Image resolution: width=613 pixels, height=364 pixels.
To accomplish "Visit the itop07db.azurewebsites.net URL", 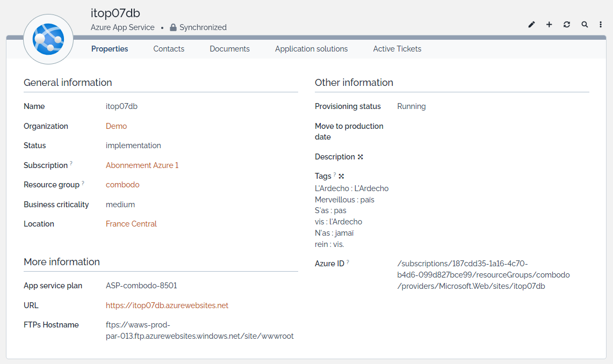I will [167, 305].
